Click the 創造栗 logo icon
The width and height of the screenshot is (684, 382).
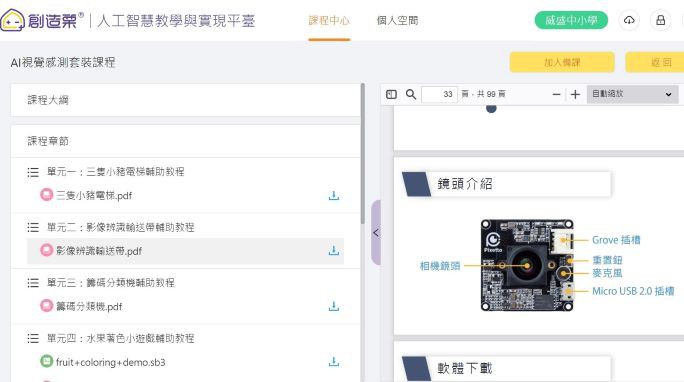pyautogui.click(x=12, y=20)
